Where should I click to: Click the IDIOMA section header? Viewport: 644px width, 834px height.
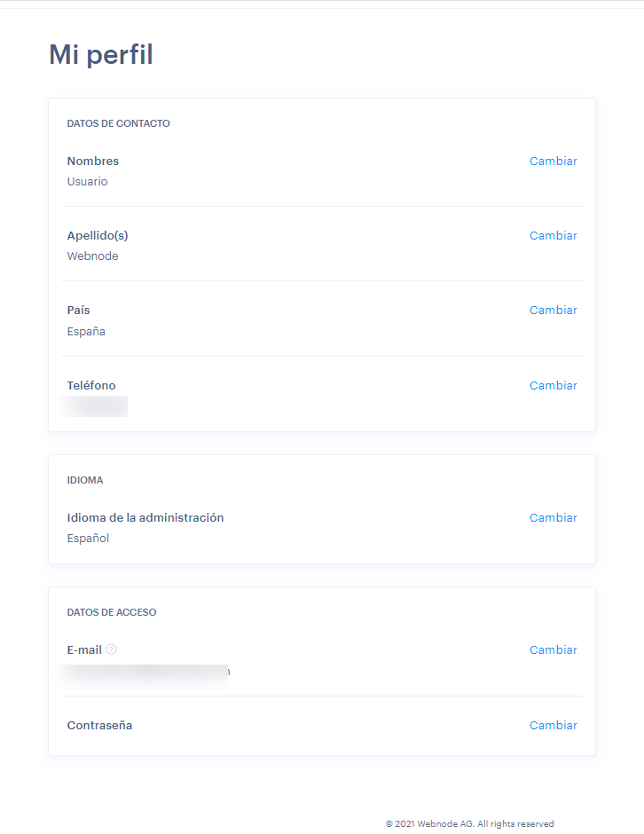[x=85, y=480]
